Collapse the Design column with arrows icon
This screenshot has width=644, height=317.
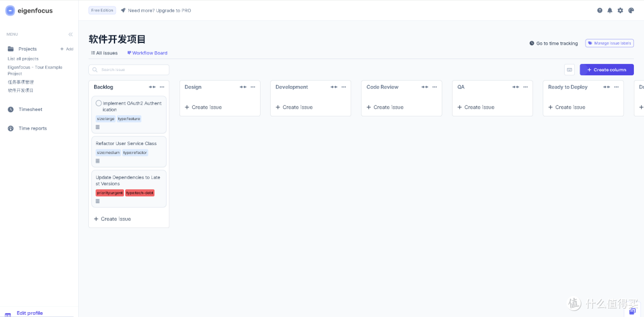pos(243,87)
